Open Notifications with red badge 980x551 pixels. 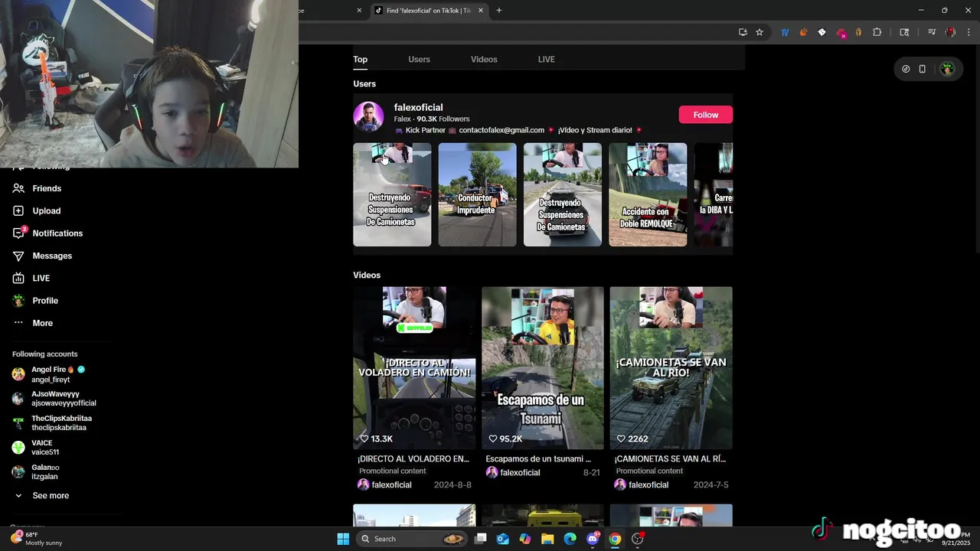[x=47, y=233]
